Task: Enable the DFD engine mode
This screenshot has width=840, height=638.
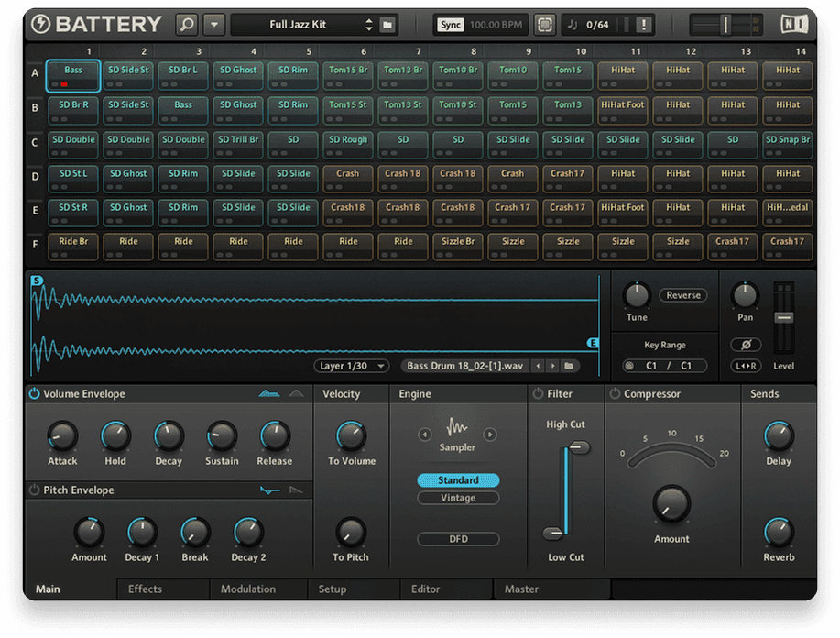Action: click(458, 539)
